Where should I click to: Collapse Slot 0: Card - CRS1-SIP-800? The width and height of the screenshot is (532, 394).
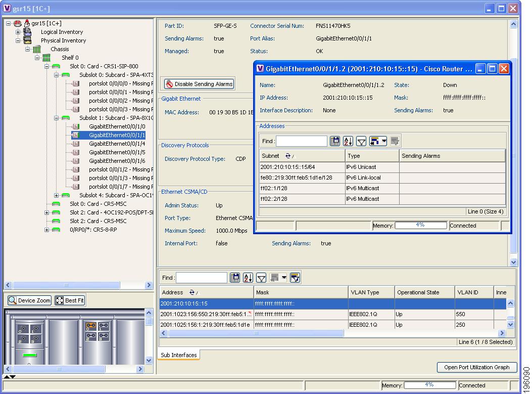[47, 66]
